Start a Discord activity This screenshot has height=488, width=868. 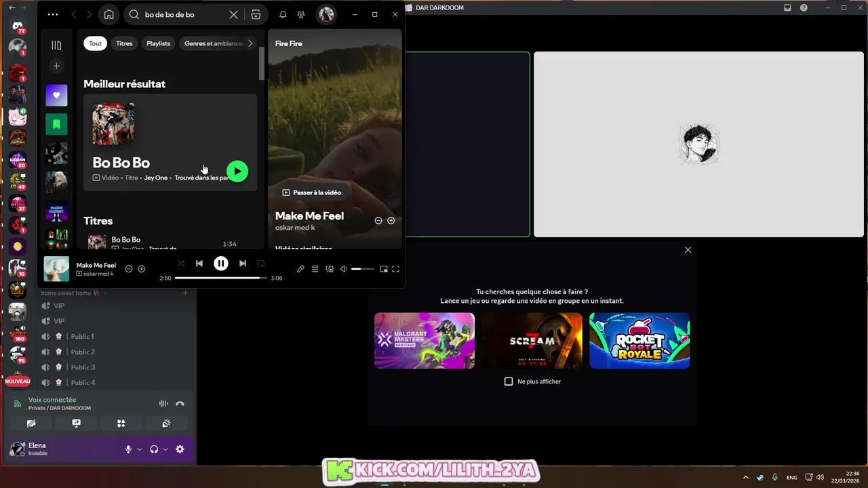click(x=121, y=424)
